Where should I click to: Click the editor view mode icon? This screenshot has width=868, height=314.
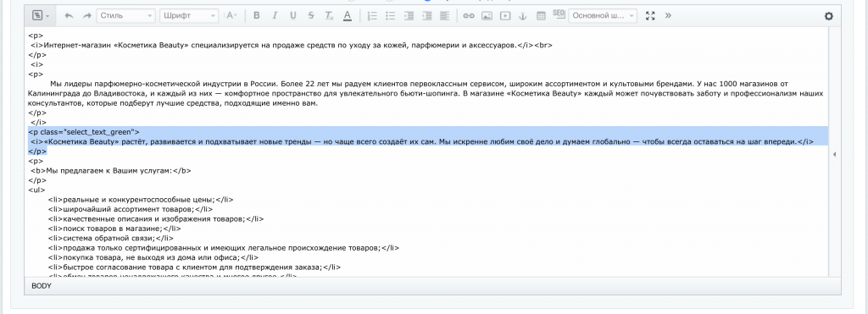click(x=37, y=15)
